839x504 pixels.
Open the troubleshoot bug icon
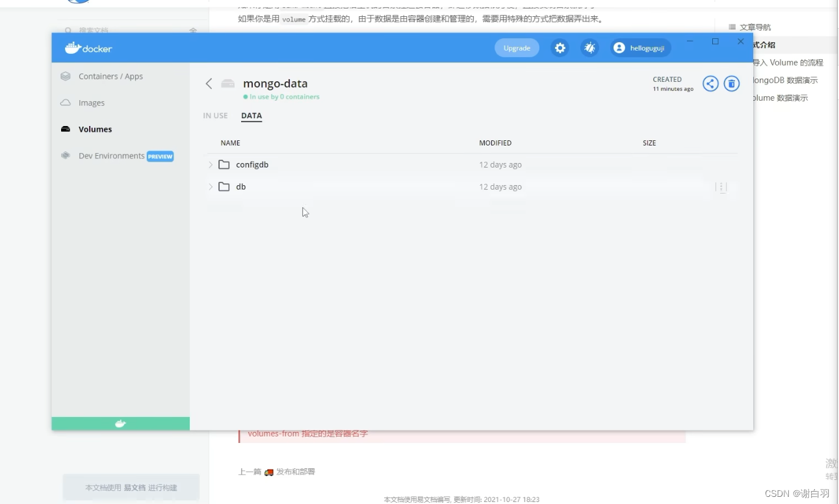(589, 48)
